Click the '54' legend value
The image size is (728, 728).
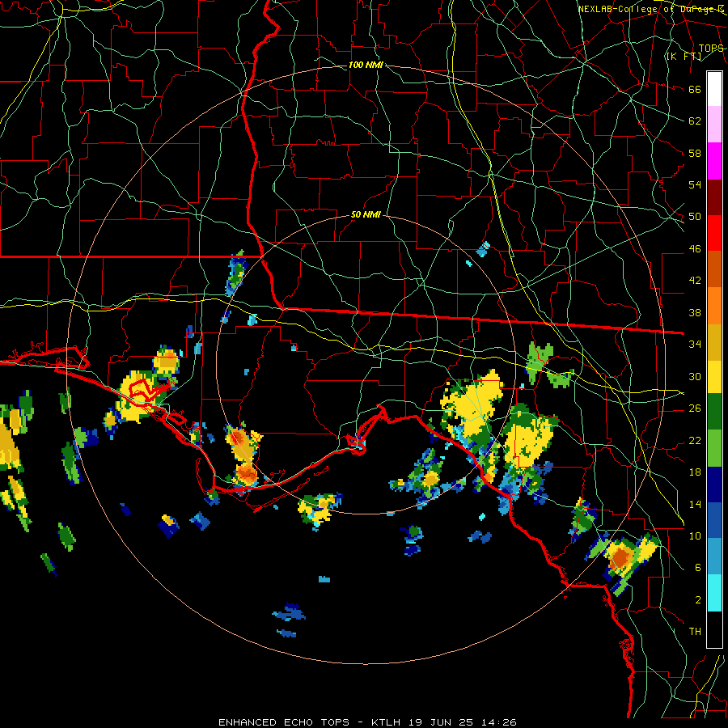pyautogui.click(x=695, y=184)
